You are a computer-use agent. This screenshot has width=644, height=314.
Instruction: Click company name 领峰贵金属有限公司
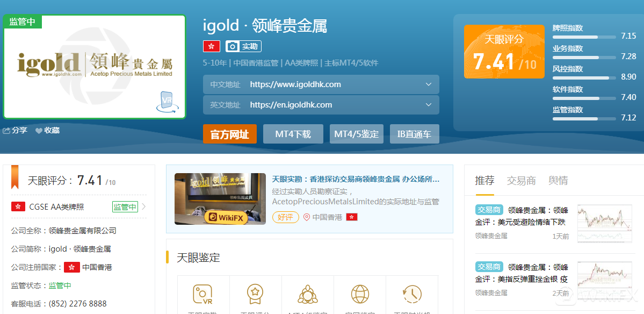tap(82, 231)
